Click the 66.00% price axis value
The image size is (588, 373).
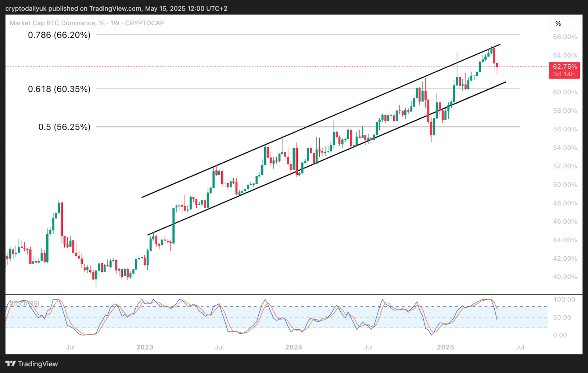565,37
